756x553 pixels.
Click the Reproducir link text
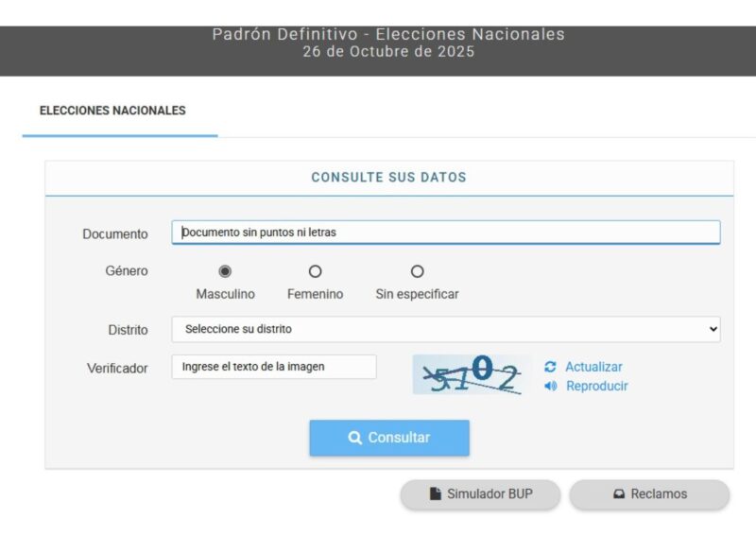pos(596,386)
